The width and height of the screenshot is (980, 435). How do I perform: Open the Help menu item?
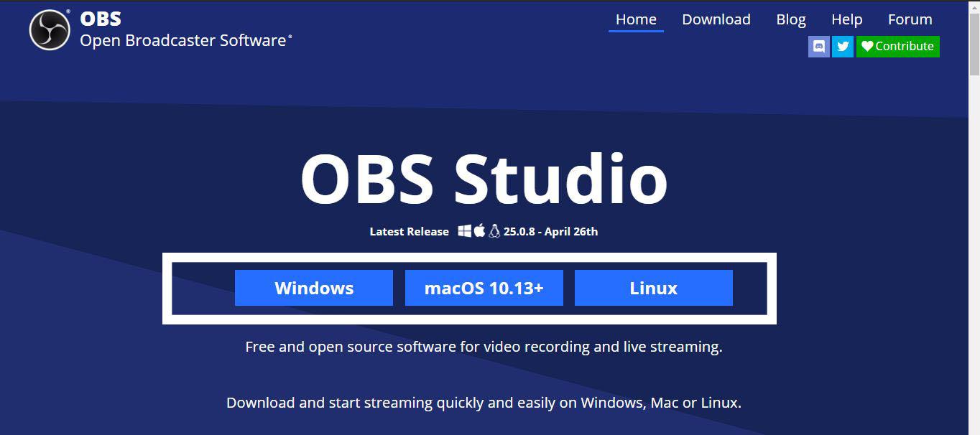(846, 19)
